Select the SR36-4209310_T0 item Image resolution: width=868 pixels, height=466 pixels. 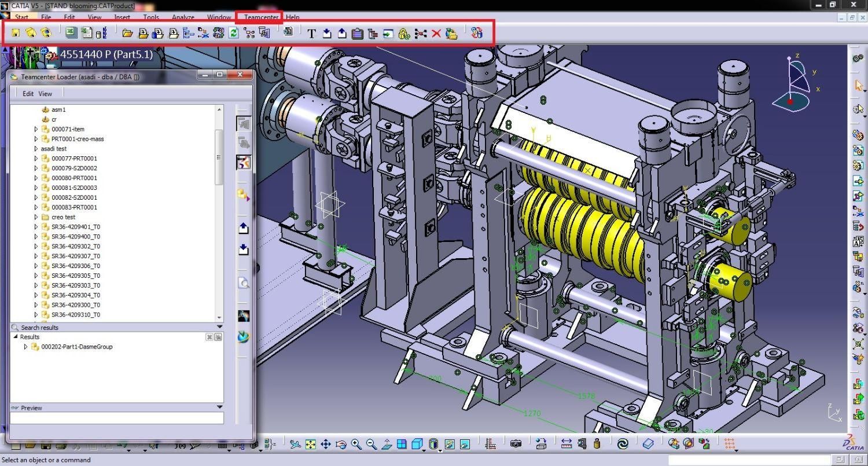(76, 315)
